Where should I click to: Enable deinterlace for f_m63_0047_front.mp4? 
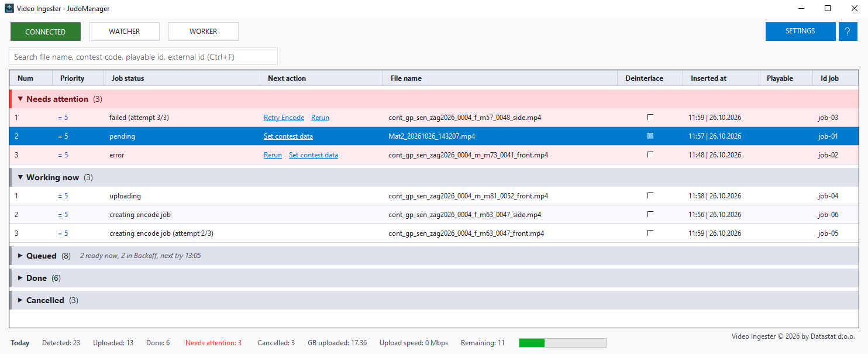tap(650, 233)
